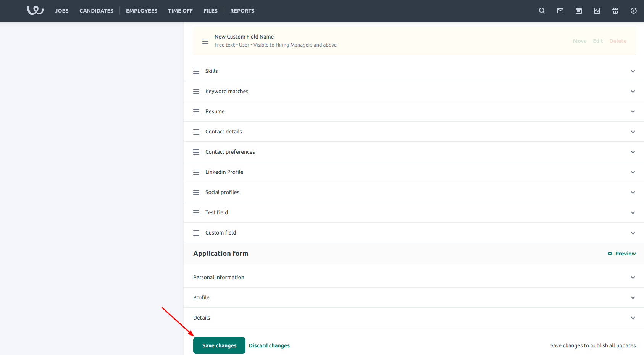Click the Workable logo
The height and width of the screenshot is (355, 644).
point(35,10)
